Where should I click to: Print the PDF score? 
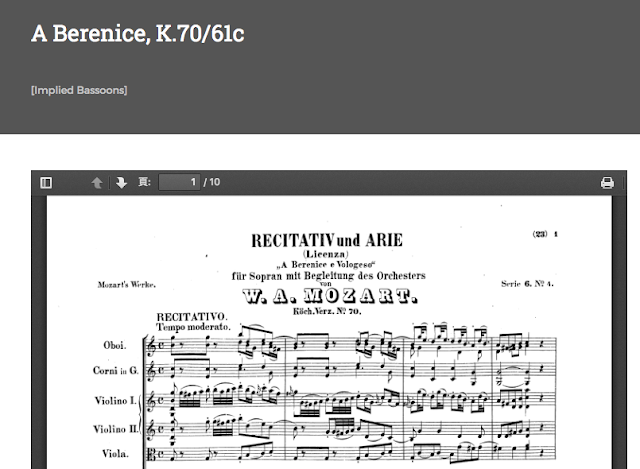pos(607,182)
